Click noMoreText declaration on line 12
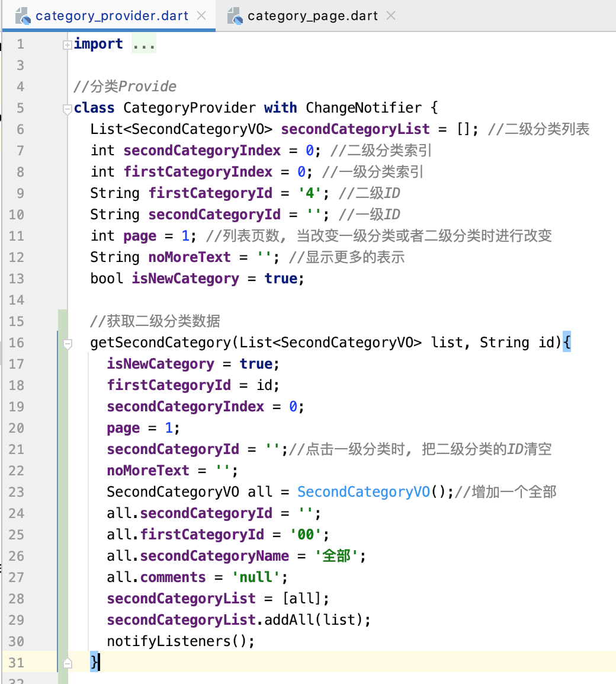This screenshot has height=684, width=616. (189, 257)
